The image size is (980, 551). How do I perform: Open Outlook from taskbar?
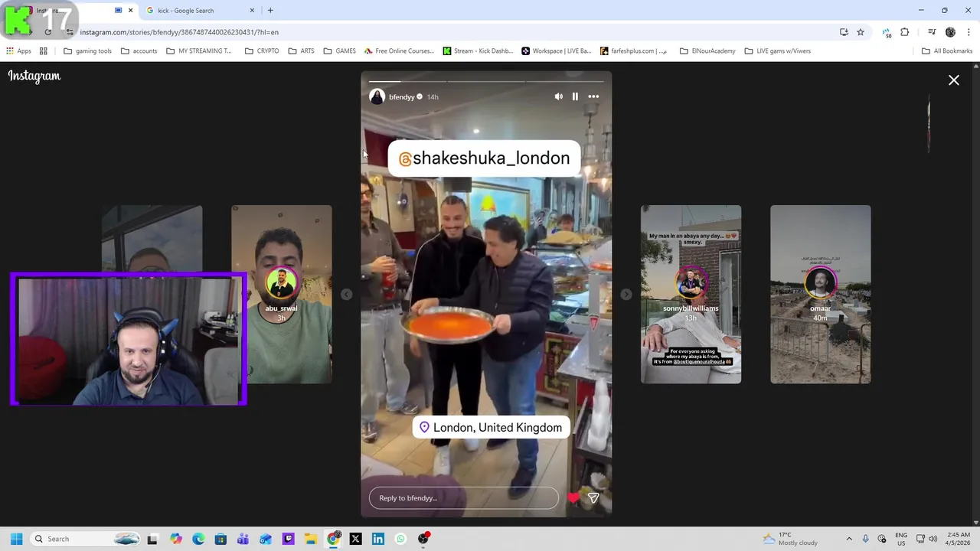266,539
